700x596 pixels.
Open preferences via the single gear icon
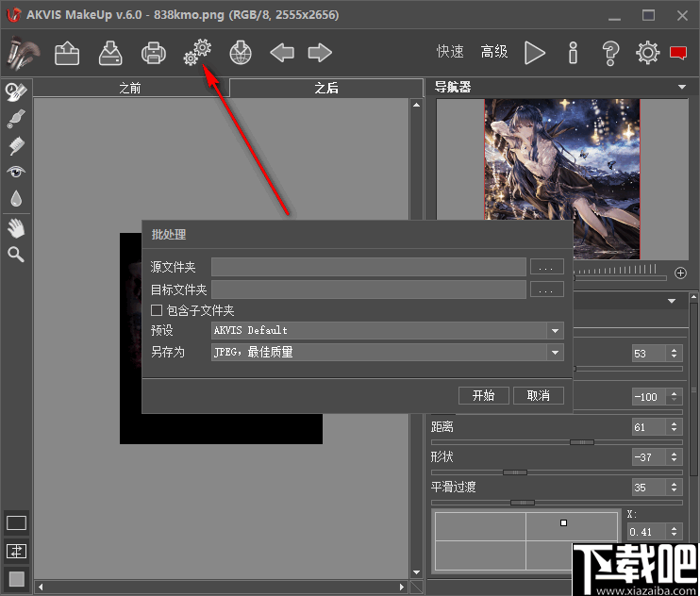click(647, 53)
